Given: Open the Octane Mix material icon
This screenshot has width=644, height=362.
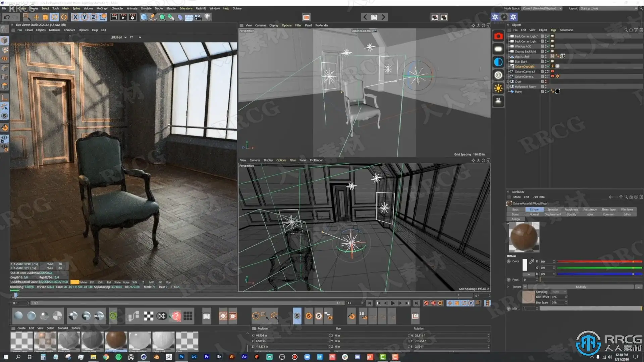Looking at the screenshot, I should (86, 316).
